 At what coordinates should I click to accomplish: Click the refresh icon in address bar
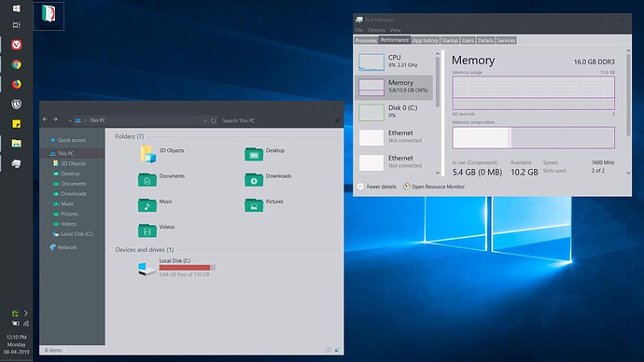[213, 120]
